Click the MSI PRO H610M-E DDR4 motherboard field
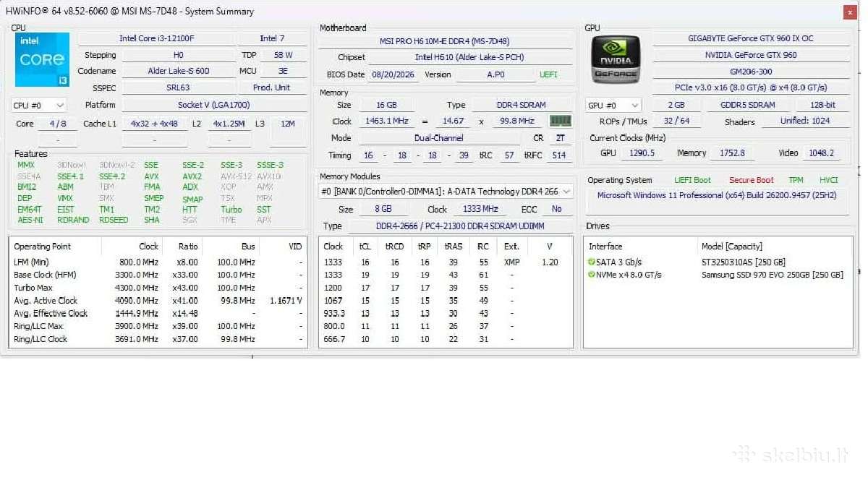The image size is (868, 488). 445,41
